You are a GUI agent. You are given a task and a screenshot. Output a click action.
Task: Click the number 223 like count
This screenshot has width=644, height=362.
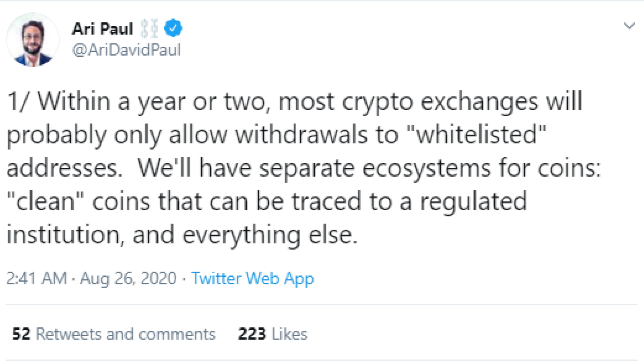pyautogui.click(x=252, y=334)
